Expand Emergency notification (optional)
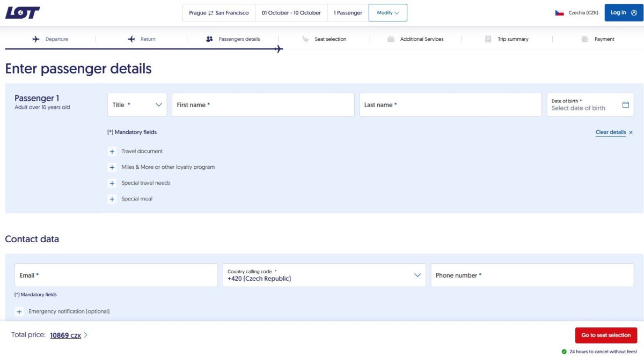 (x=63, y=311)
